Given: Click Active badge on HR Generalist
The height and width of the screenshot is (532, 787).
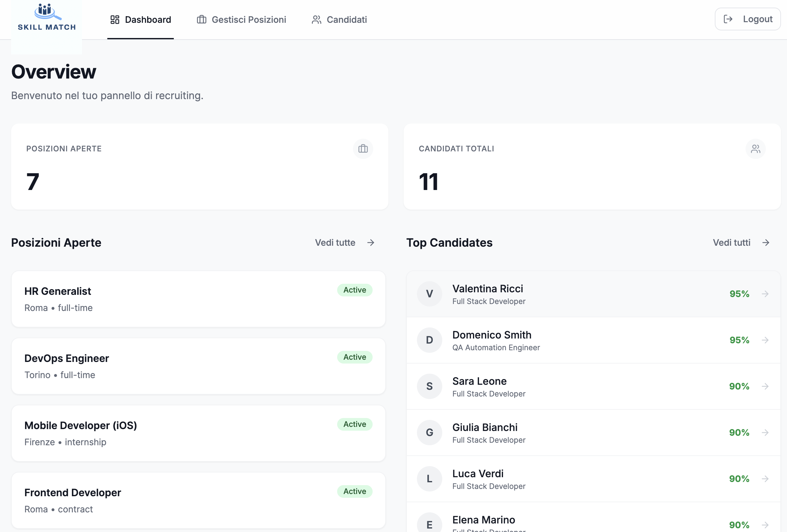Looking at the screenshot, I should tap(355, 290).
